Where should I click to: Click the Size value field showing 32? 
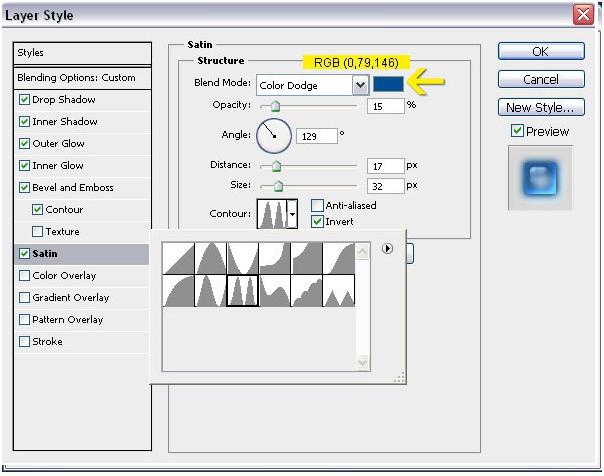coord(386,186)
